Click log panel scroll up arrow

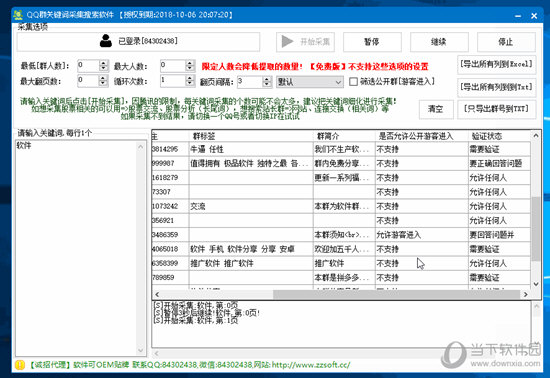536,307
